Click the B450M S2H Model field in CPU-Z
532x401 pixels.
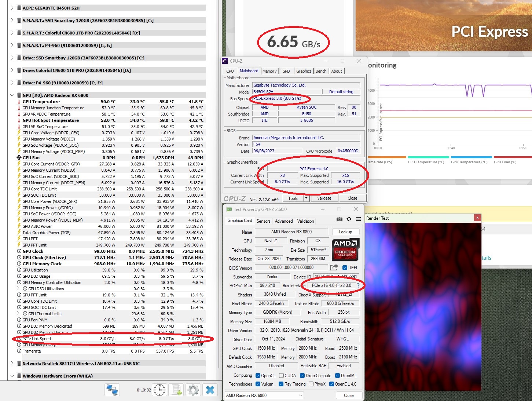(x=287, y=92)
